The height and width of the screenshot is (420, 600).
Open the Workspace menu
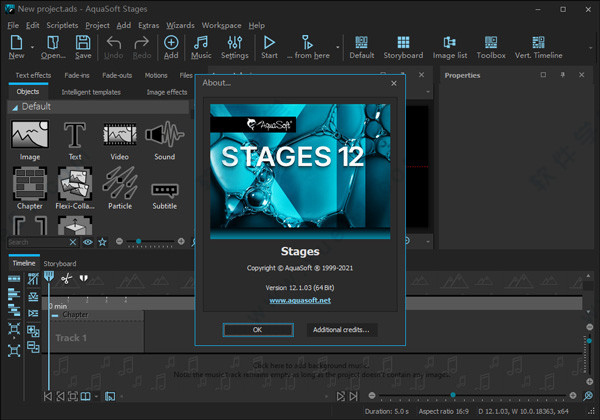pyautogui.click(x=221, y=25)
